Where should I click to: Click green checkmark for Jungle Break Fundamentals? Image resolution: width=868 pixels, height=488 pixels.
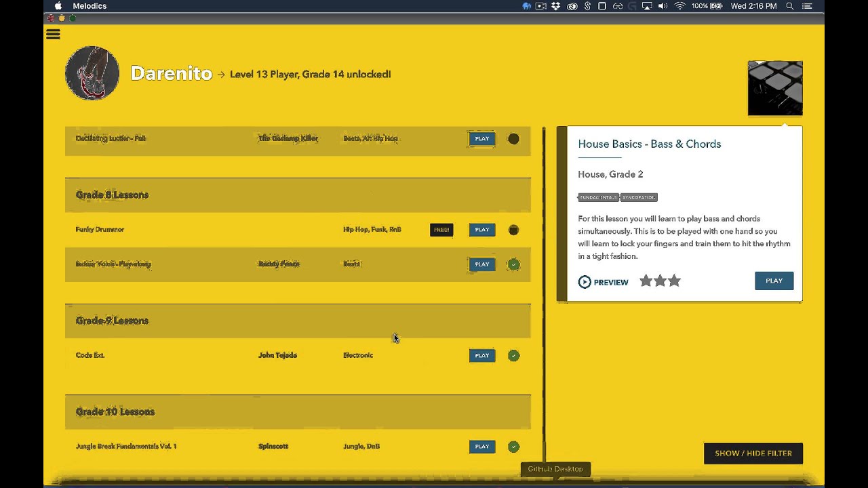pos(513,447)
